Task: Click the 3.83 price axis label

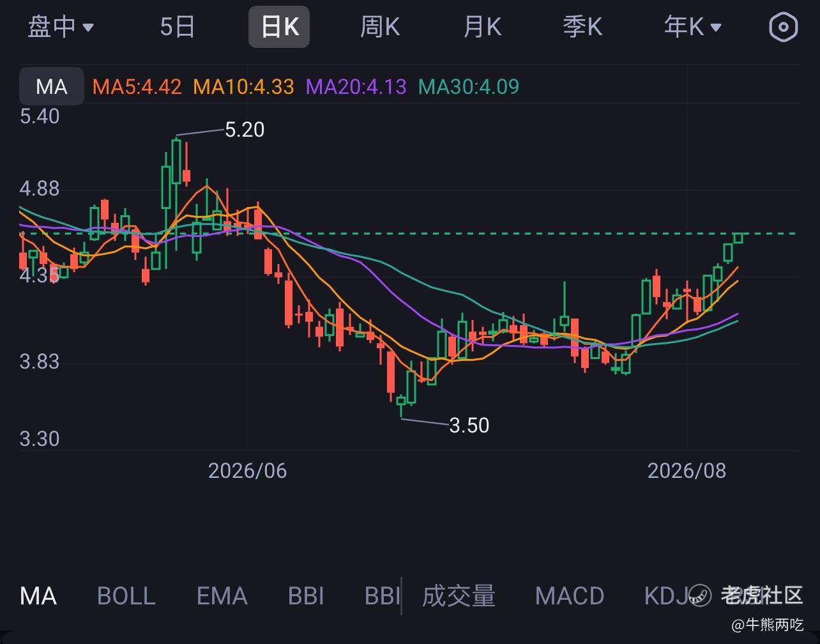Action: 40,362
